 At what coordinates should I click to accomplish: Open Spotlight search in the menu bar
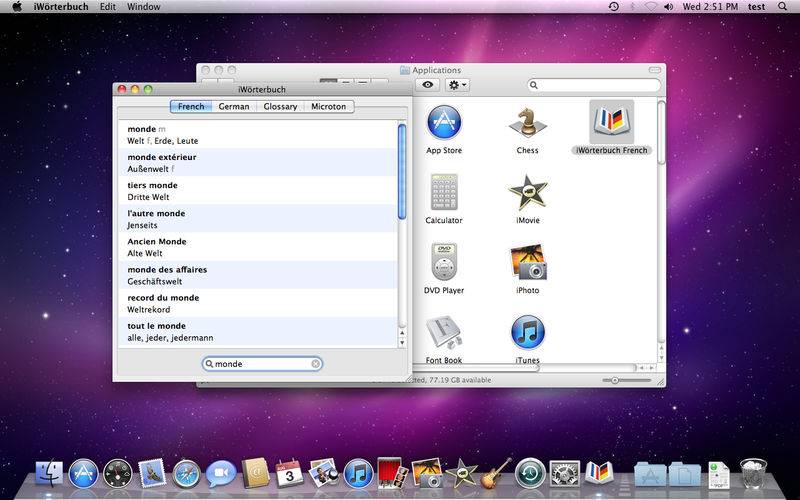pyautogui.click(x=782, y=7)
